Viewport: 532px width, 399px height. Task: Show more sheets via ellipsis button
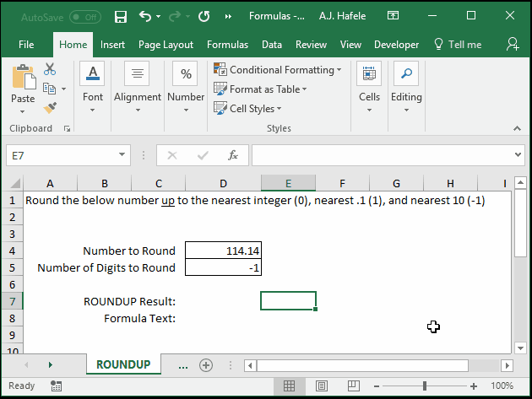click(183, 366)
